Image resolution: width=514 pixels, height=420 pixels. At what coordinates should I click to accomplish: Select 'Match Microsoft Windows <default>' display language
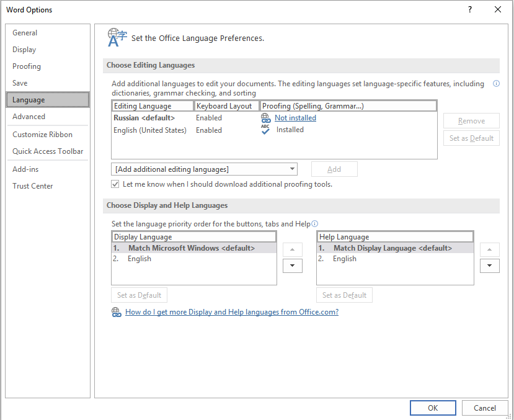[194, 248]
